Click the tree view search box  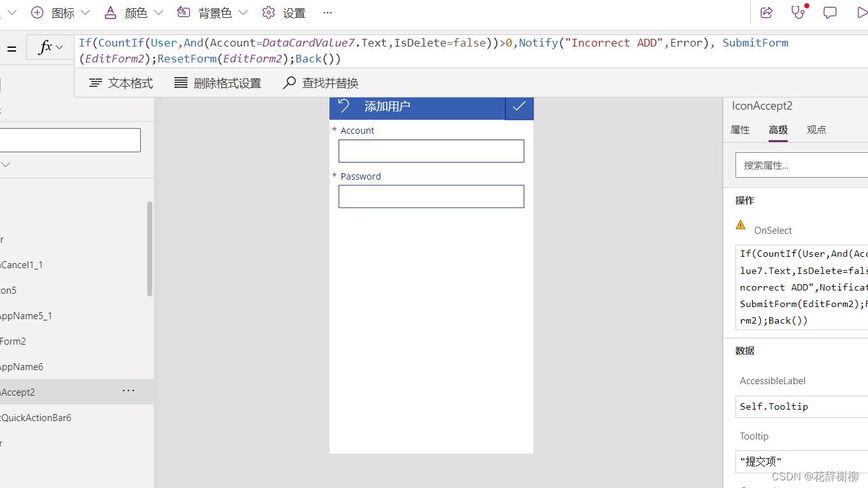(x=70, y=140)
